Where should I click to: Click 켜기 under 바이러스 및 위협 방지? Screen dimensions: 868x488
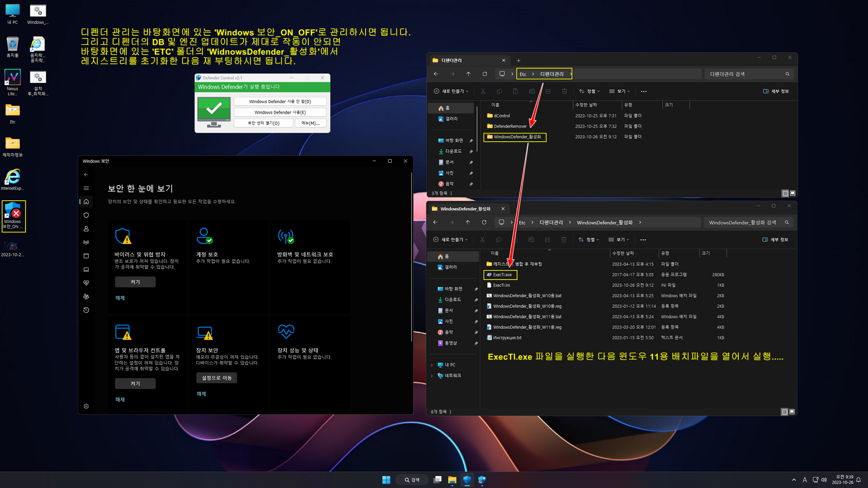[x=135, y=282]
